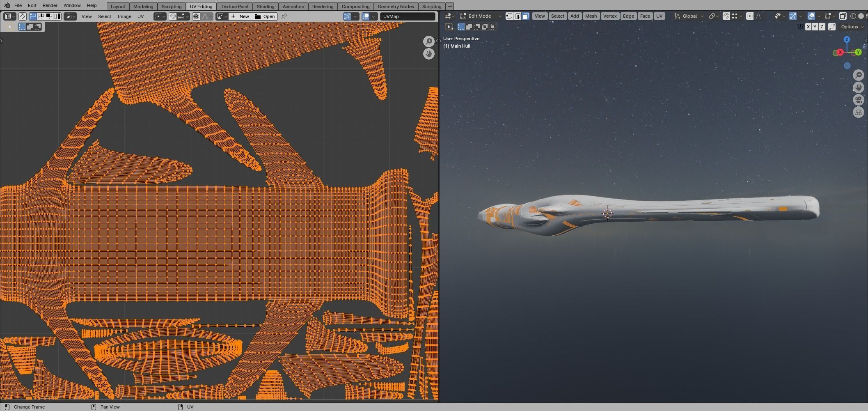Click the UVMap name field
This screenshot has height=411, width=868.
(x=408, y=16)
